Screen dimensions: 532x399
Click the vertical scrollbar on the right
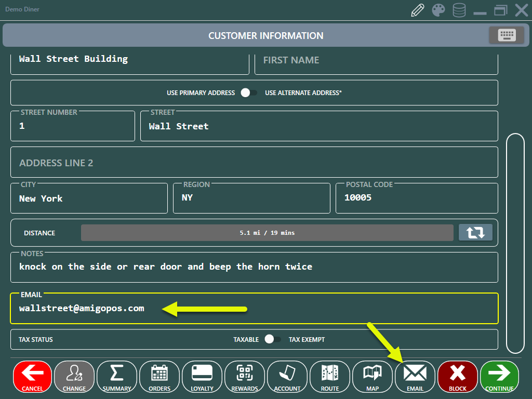(x=515, y=243)
